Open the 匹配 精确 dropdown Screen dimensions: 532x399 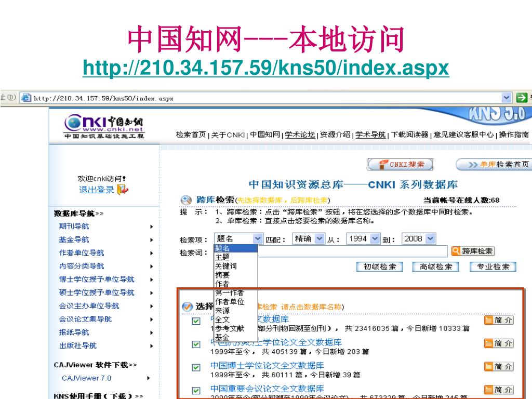pyautogui.click(x=308, y=238)
